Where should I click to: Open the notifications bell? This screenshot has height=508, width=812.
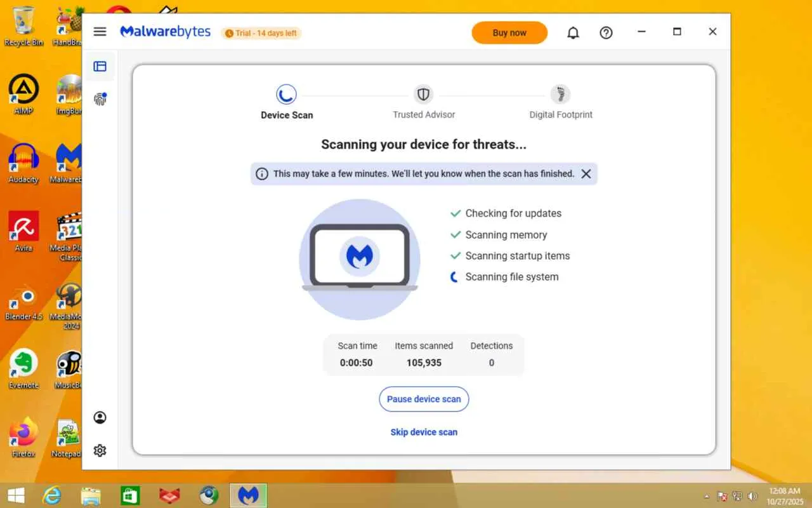click(x=573, y=33)
